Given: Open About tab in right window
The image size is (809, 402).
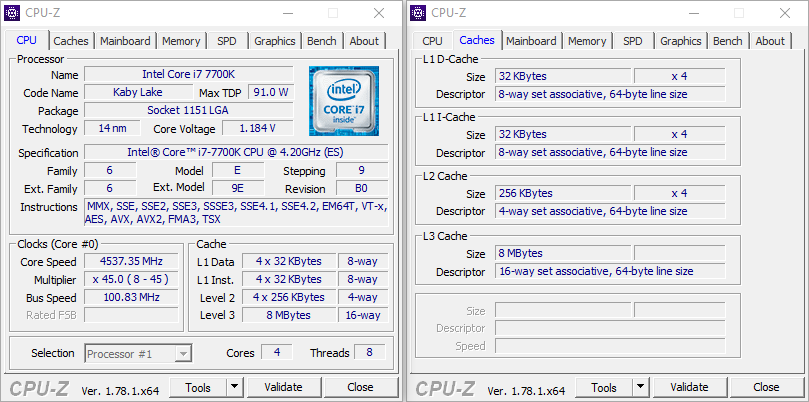Looking at the screenshot, I should click(x=770, y=41).
